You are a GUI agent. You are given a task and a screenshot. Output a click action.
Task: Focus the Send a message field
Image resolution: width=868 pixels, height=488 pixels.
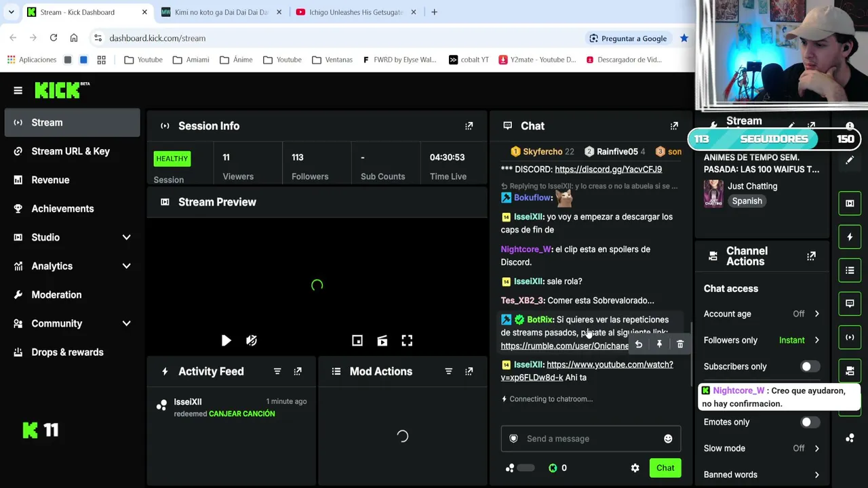click(591, 439)
